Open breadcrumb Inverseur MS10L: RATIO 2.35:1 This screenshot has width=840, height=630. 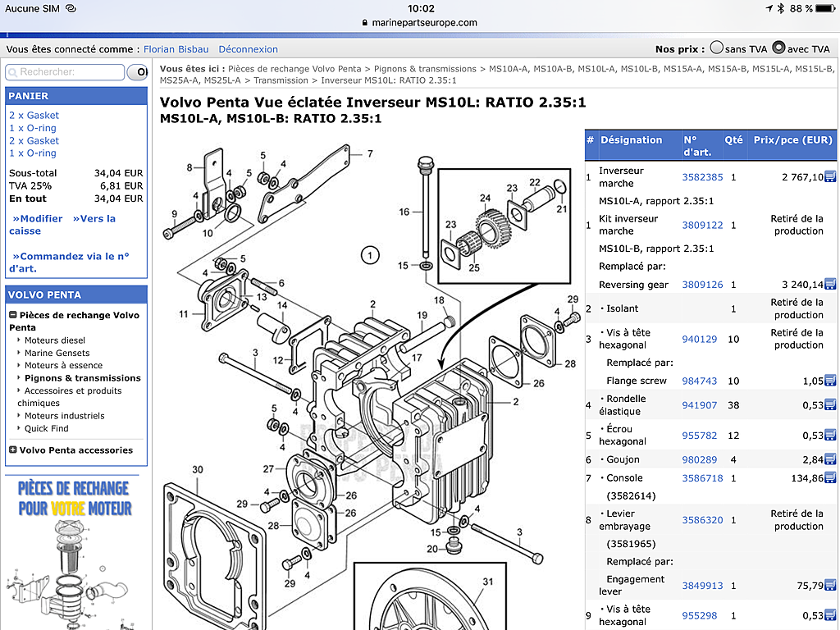click(x=388, y=80)
